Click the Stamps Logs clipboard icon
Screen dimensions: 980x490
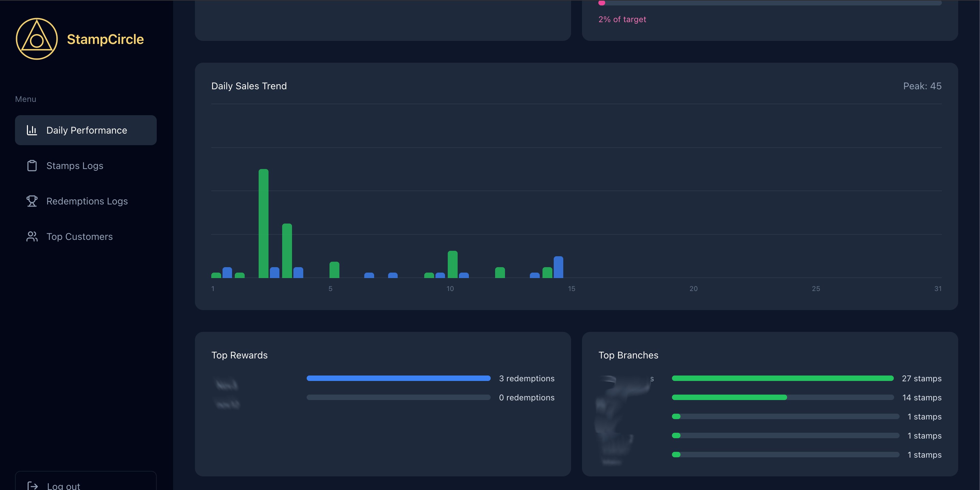(x=32, y=166)
